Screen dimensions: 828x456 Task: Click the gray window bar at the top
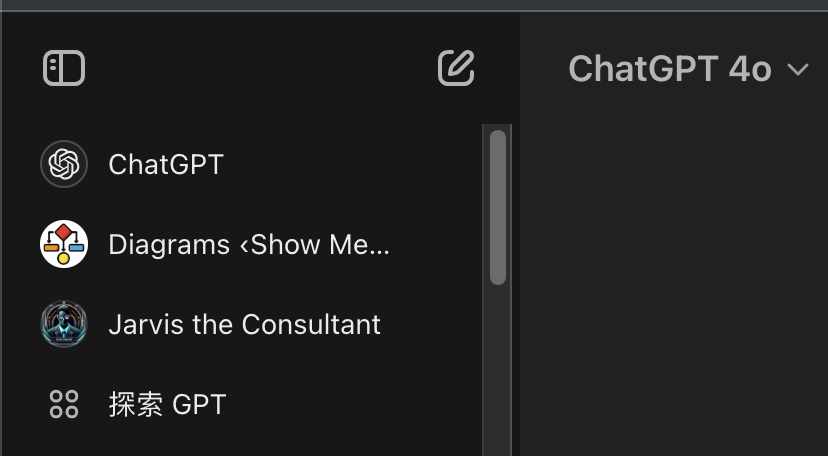tap(414, 5)
